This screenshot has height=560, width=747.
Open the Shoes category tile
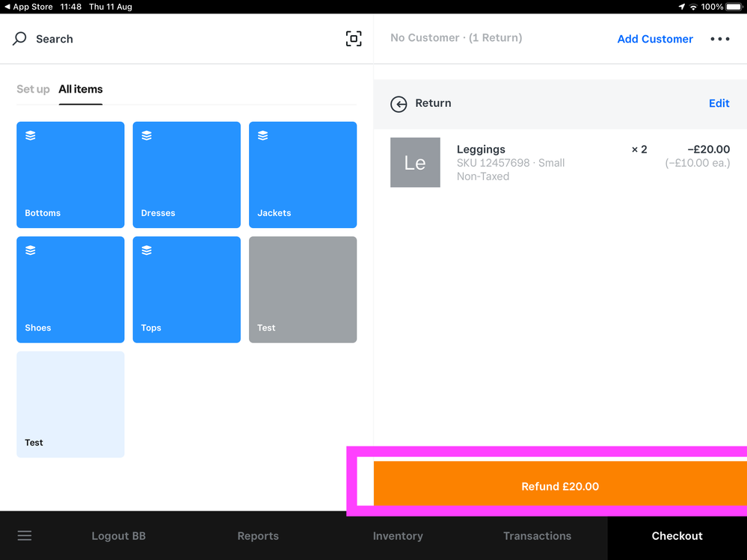[70, 289]
